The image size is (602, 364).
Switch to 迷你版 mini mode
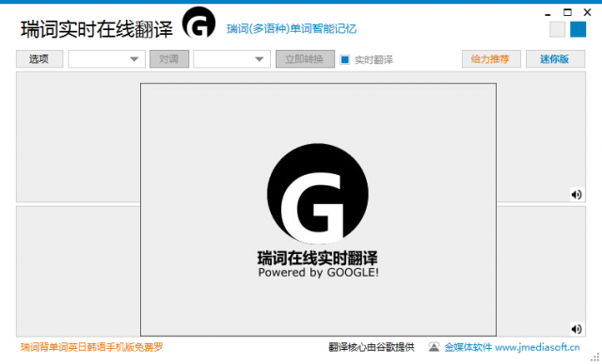(555, 59)
